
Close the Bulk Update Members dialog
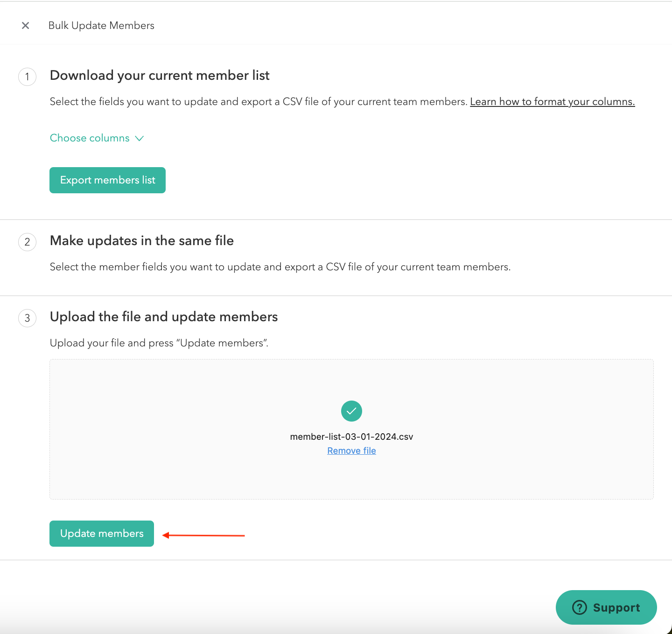[26, 26]
